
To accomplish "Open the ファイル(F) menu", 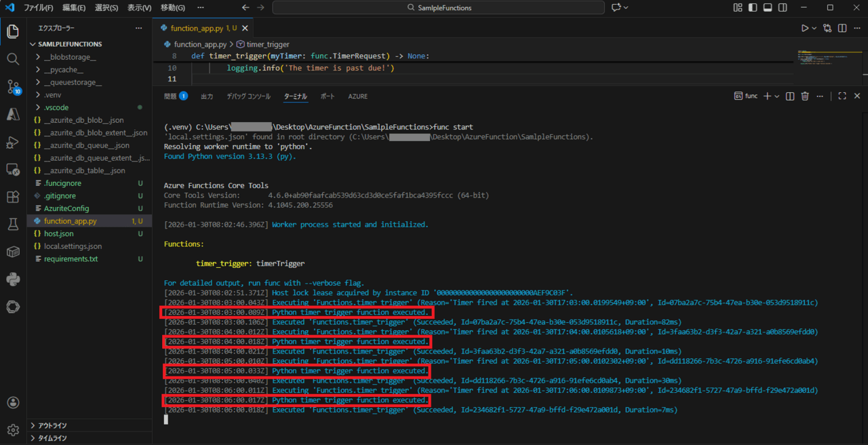I will (38, 7).
